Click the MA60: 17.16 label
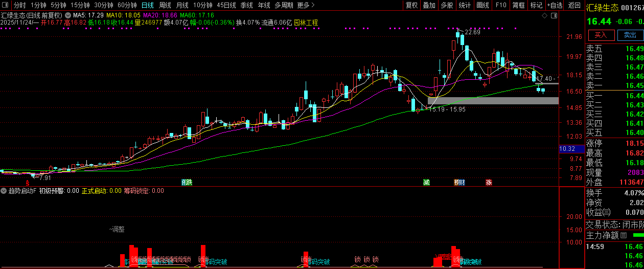 click(197, 16)
